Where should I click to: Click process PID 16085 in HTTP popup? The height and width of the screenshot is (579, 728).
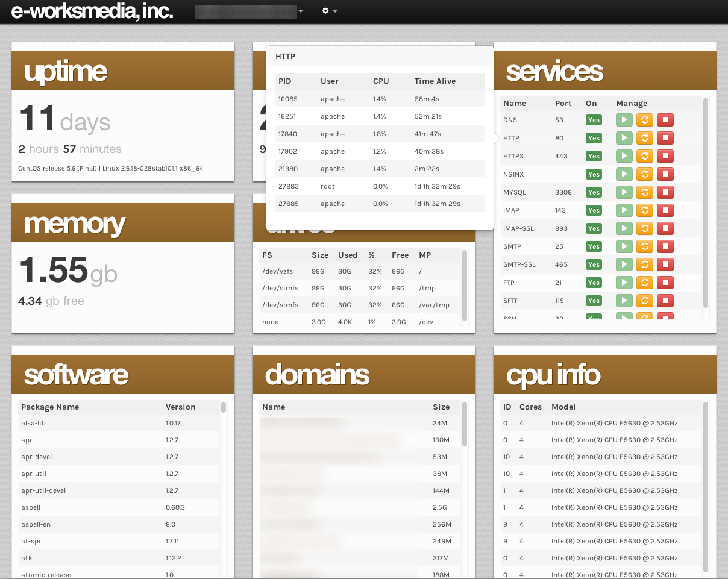[288, 99]
